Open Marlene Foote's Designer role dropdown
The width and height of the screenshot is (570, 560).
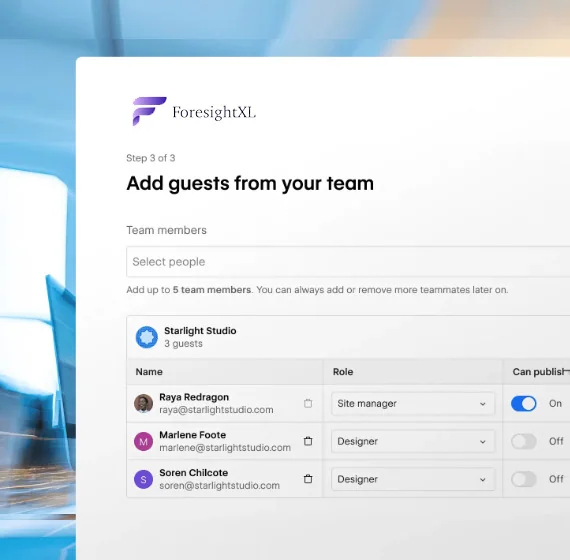[413, 441]
